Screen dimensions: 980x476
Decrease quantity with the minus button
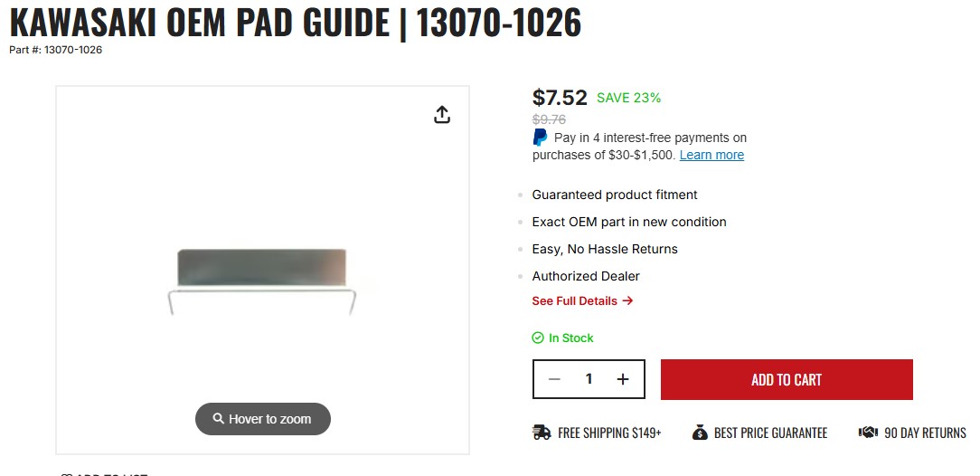555,379
